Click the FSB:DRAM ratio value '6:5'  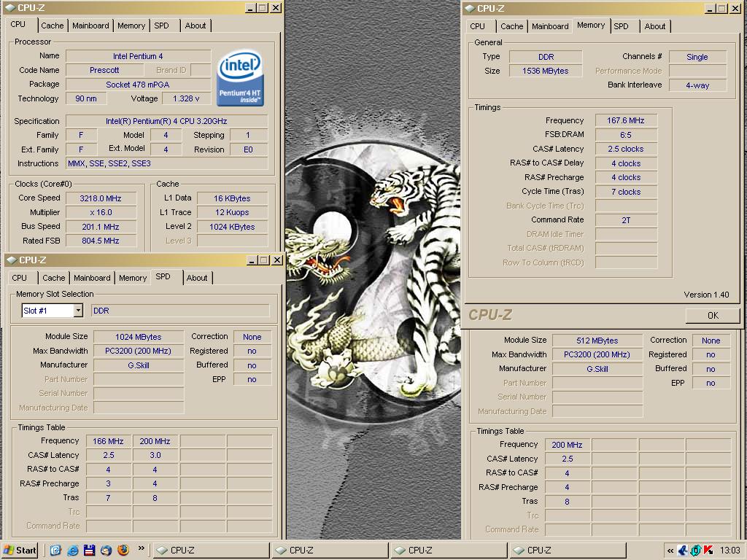[625, 135]
